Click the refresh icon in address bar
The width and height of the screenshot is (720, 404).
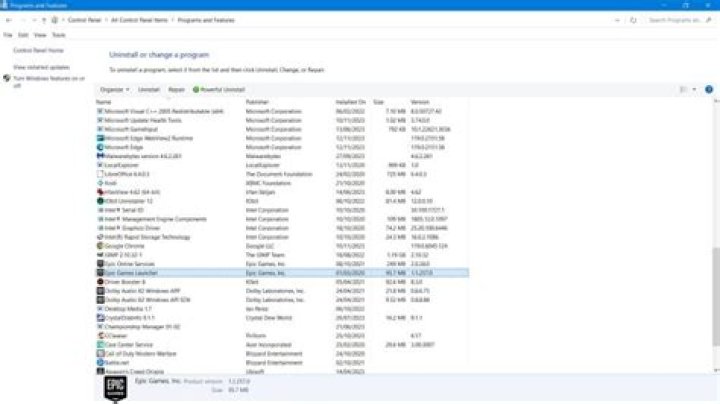(633, 20)
